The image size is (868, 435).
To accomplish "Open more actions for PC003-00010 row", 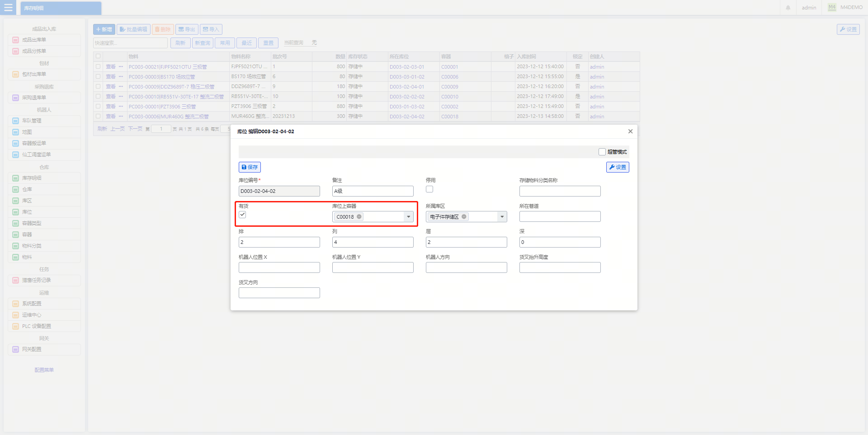I will 121,96.
